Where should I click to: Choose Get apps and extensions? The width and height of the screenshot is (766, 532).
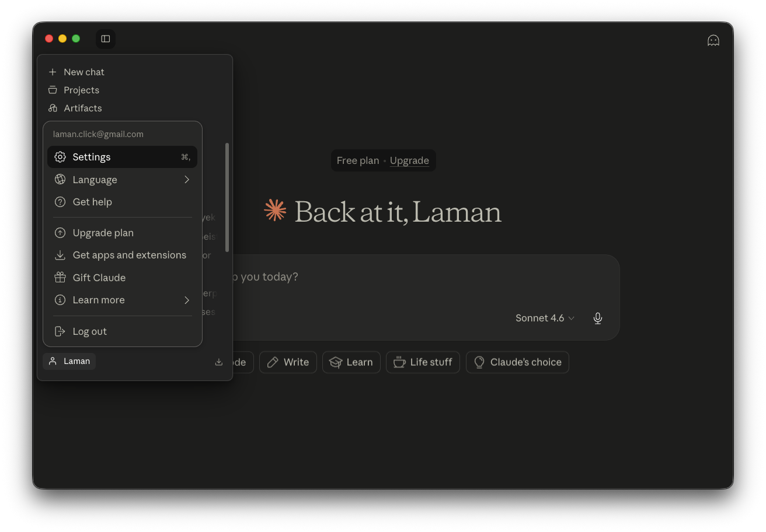tap(122, 255)
